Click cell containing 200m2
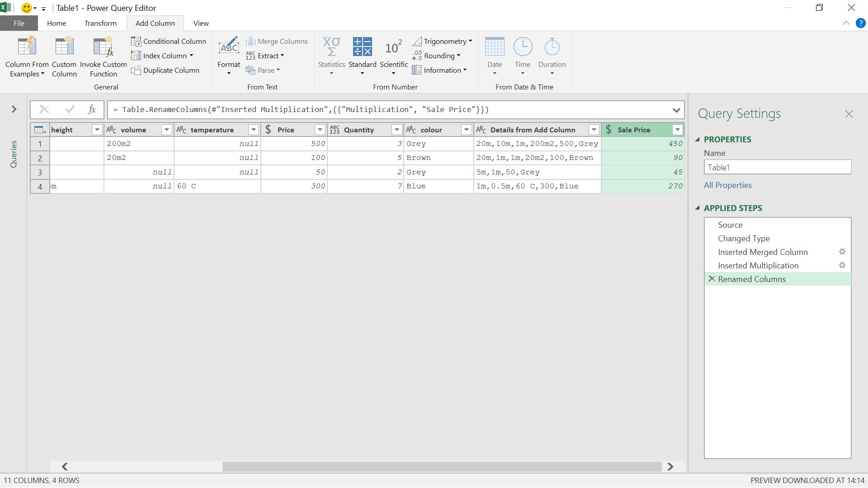This screenshot has width=868, height=488. pyautogui.click(x=139, y=144)
